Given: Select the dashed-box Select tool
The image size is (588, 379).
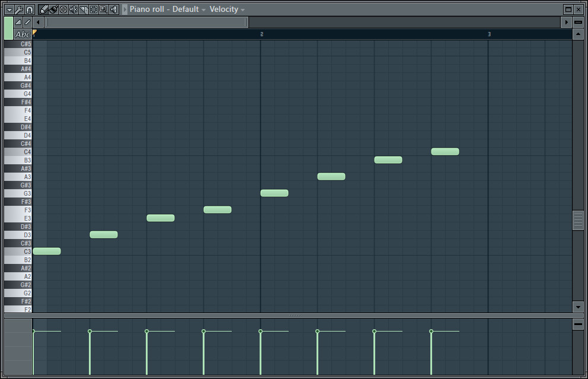Looking at the screenshot, I should (x=94, y=9).
